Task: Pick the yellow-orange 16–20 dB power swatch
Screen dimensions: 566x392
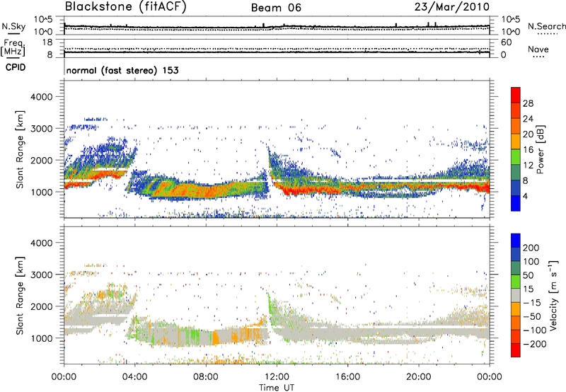Action: click(516, 142)
